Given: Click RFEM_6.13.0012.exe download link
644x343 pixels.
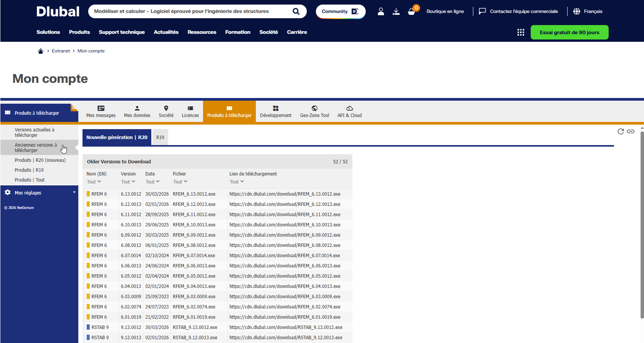Looking at the screenshot, I should coord(285,194).
